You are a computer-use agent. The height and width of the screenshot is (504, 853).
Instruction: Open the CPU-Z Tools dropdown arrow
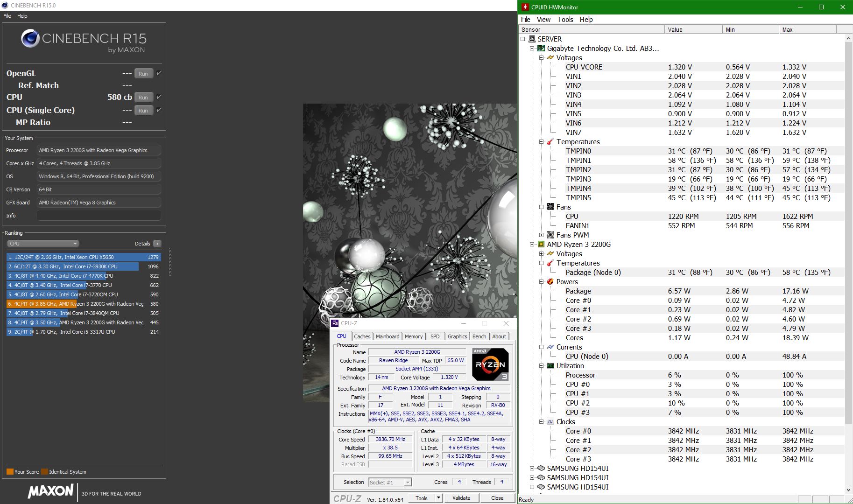tap(438, 498)
